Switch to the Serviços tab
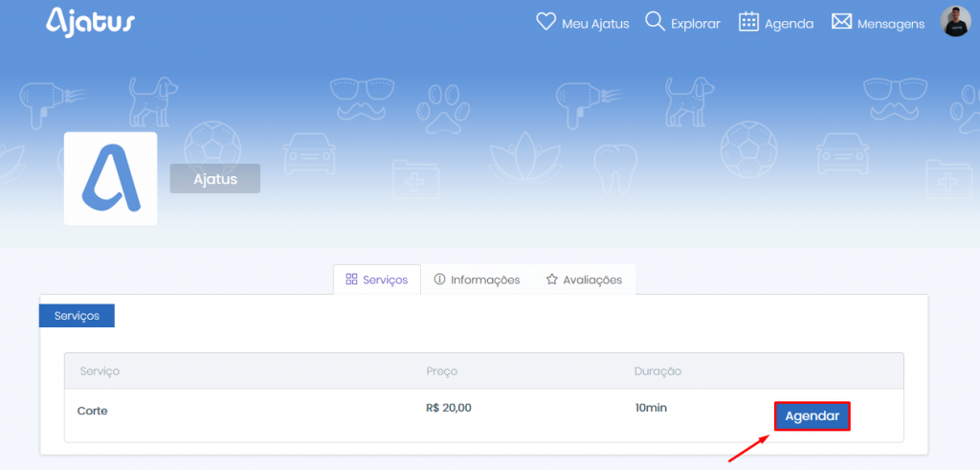Image resolution: width=980 pixels, height=470 pixels. coord(377,280)
